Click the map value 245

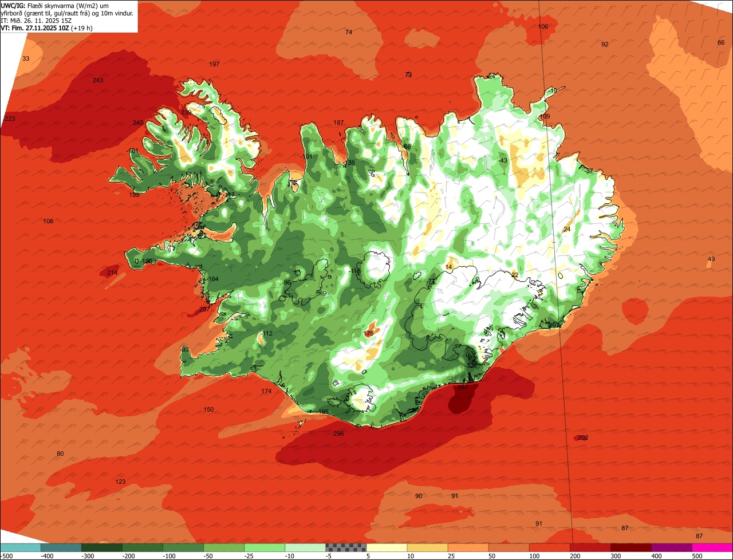pos(138,123)
